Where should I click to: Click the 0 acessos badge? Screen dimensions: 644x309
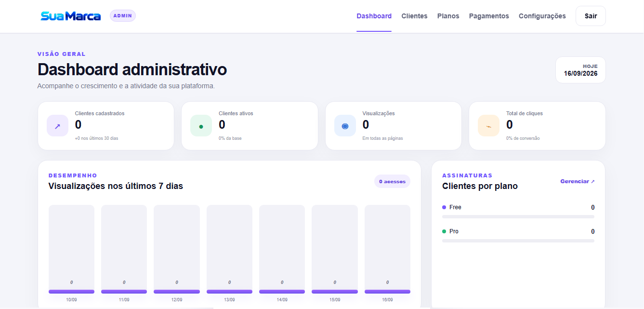392,181
